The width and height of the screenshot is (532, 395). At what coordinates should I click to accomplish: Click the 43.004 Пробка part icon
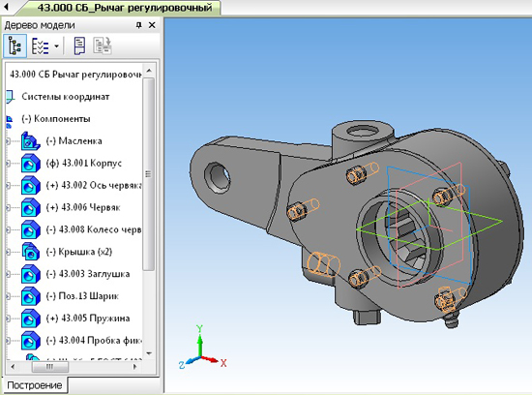(31, 341)
